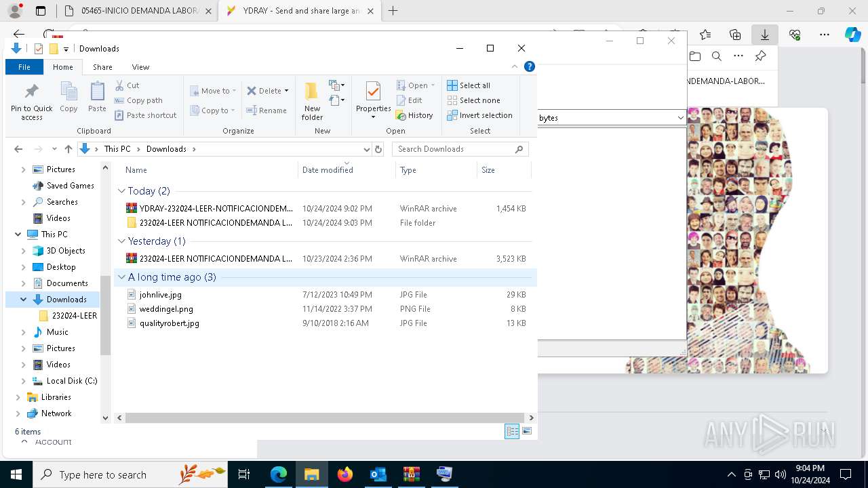Open Edge Downloads toolbar icon

765,35
